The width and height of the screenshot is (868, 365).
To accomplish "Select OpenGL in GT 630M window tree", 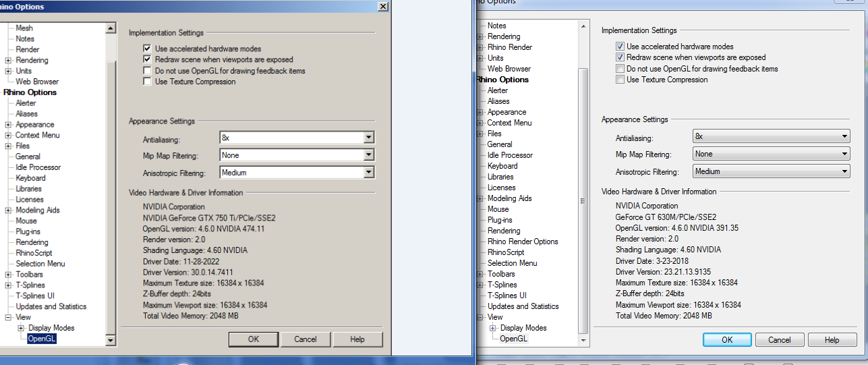I will click(514, 339).
